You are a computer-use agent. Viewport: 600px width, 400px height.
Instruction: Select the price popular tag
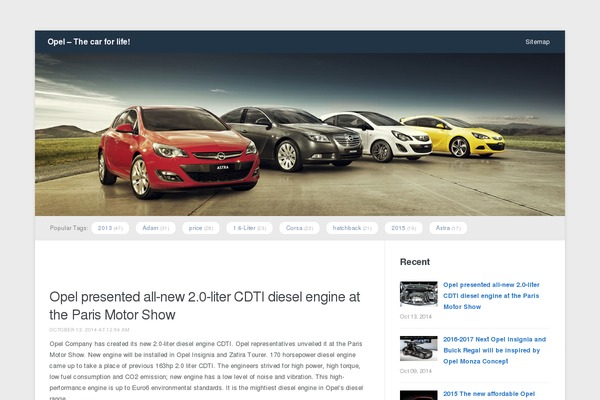[x=201, y=228]
